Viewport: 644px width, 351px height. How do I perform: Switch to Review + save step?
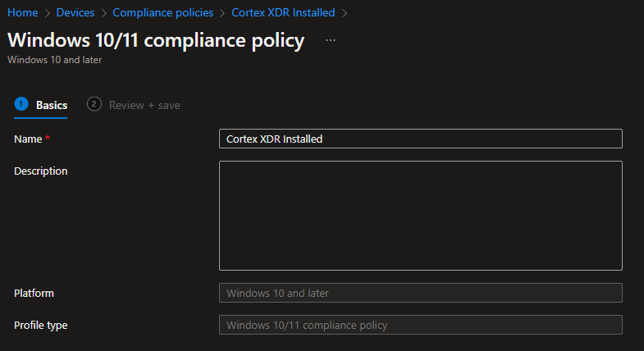coord(144,105)
